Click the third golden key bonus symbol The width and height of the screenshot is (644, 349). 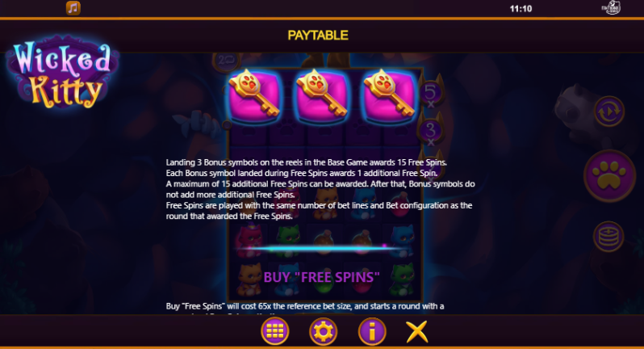tap(389, 95)
